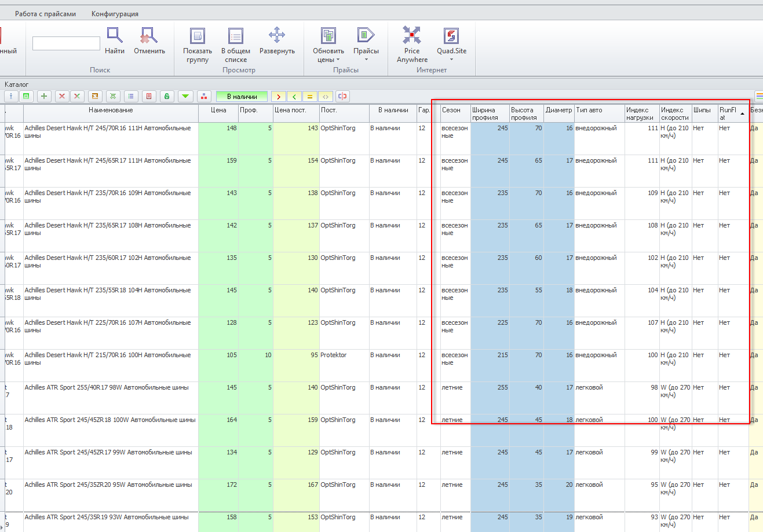Click the Цена column header

coord(218,113)
